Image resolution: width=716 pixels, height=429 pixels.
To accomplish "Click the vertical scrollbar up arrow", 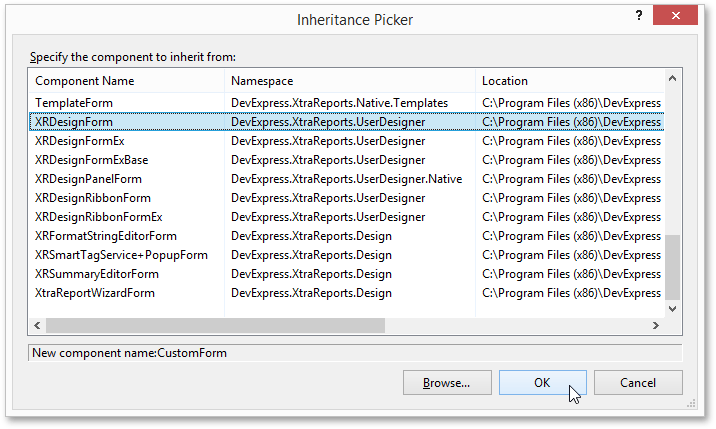I will click(x=672, y=79).
